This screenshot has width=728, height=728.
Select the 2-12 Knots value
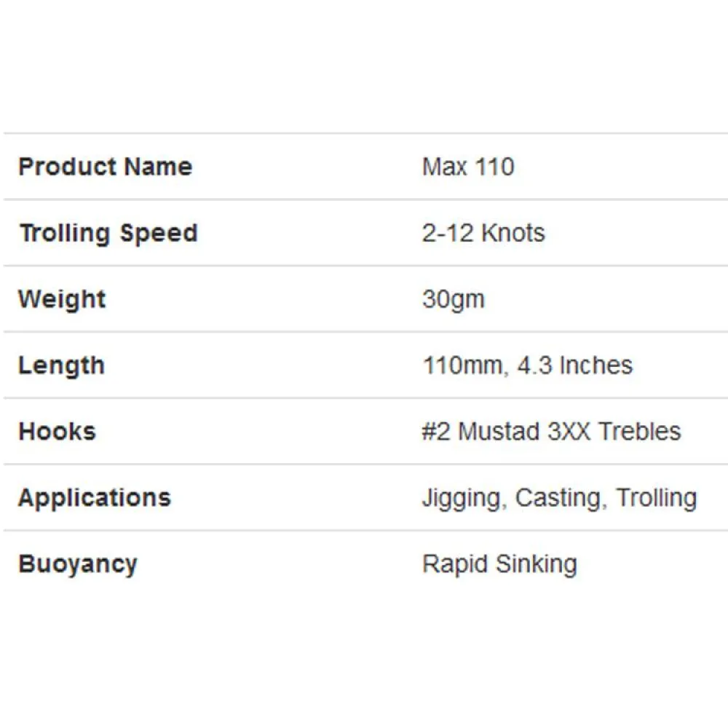click(x=483, y=233)
